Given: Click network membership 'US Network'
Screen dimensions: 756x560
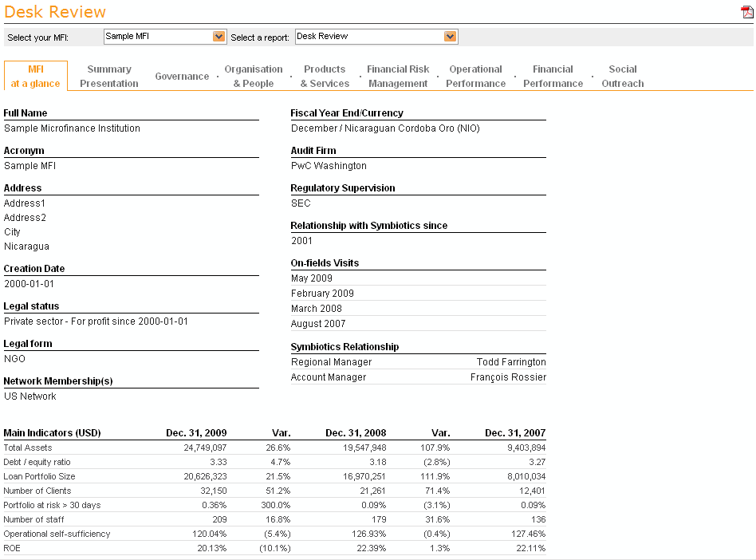Looking at the screenshot, I should point(30,396).
